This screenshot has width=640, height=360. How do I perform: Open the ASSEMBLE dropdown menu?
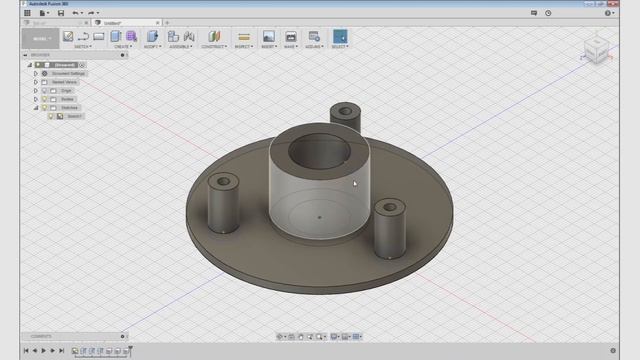click(x=180, y=47)
